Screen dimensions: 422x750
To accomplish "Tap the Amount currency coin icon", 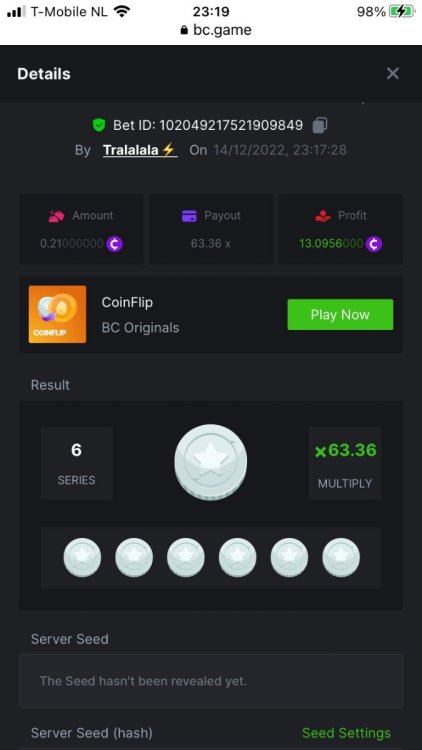I will pyautogui.click(x=115, y=244).
